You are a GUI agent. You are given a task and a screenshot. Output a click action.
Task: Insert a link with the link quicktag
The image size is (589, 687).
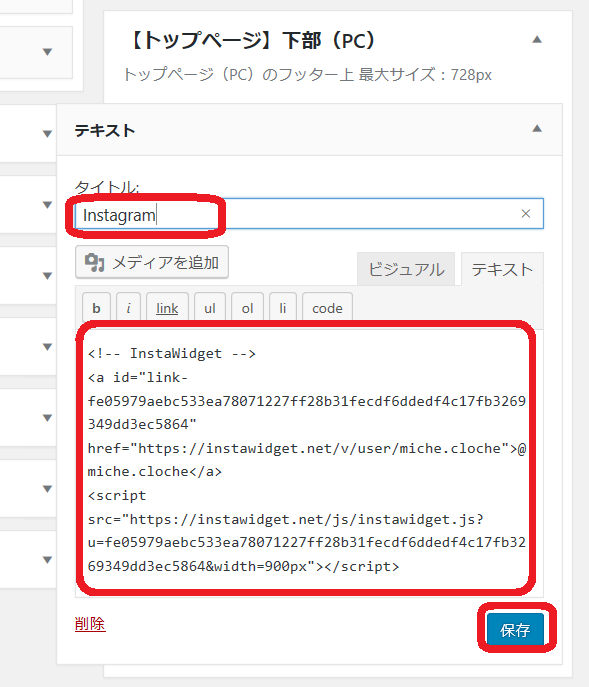tap(167, 308)
